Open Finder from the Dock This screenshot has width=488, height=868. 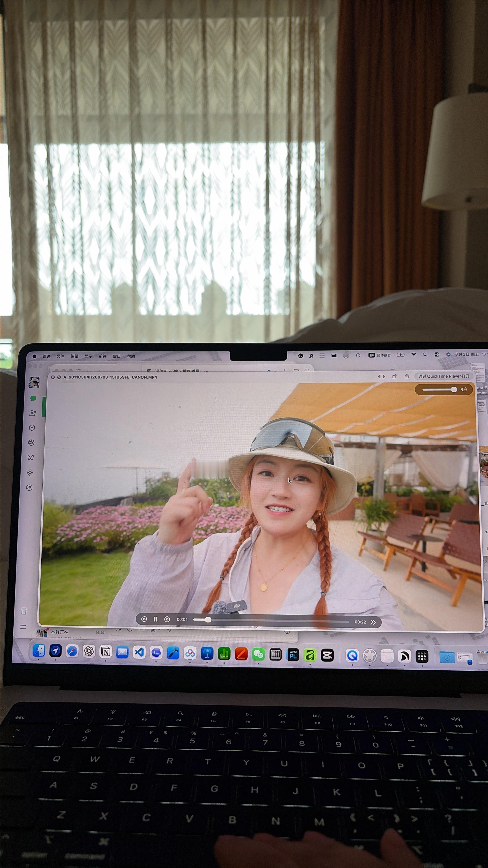point(39,651)
